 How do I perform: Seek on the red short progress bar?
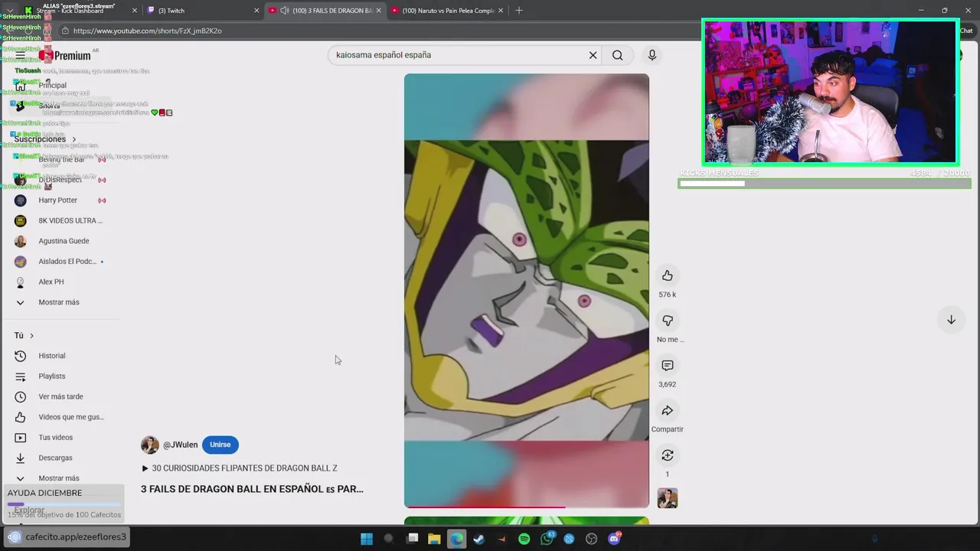(x=527, y=507)
